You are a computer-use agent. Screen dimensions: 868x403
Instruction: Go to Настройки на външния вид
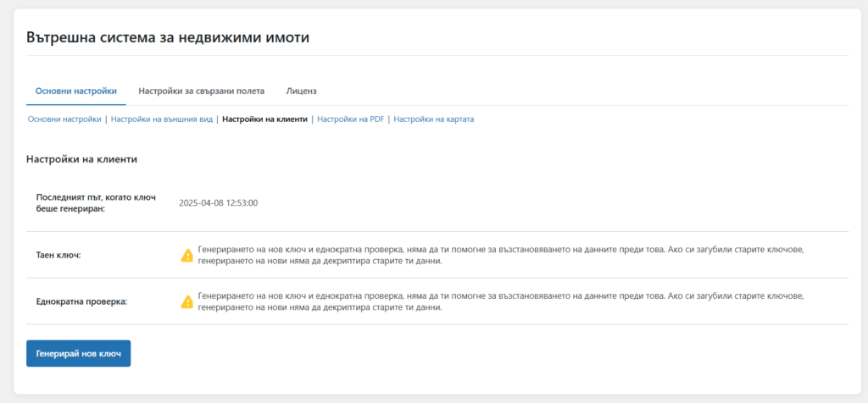162,119
